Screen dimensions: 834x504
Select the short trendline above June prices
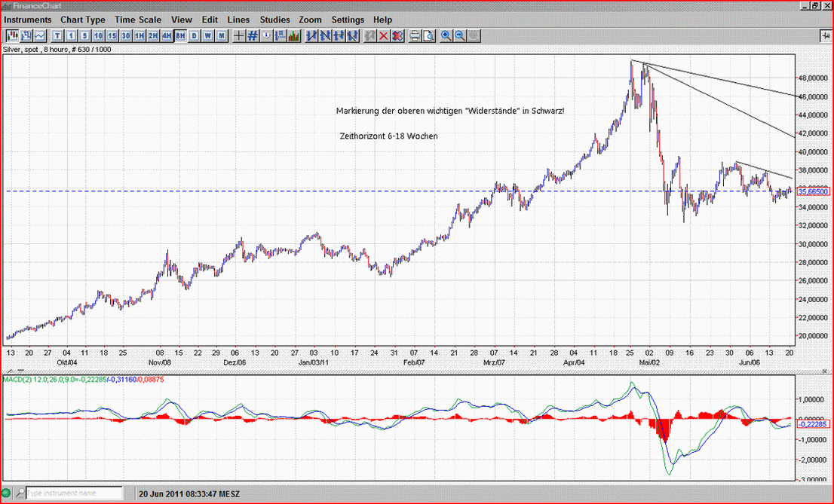764,170
